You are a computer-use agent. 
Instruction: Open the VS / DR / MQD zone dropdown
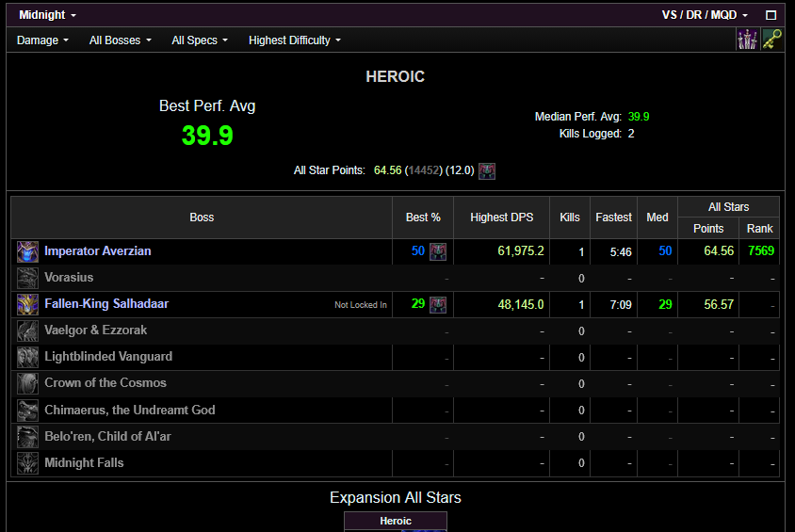click(x=705, y=15)
